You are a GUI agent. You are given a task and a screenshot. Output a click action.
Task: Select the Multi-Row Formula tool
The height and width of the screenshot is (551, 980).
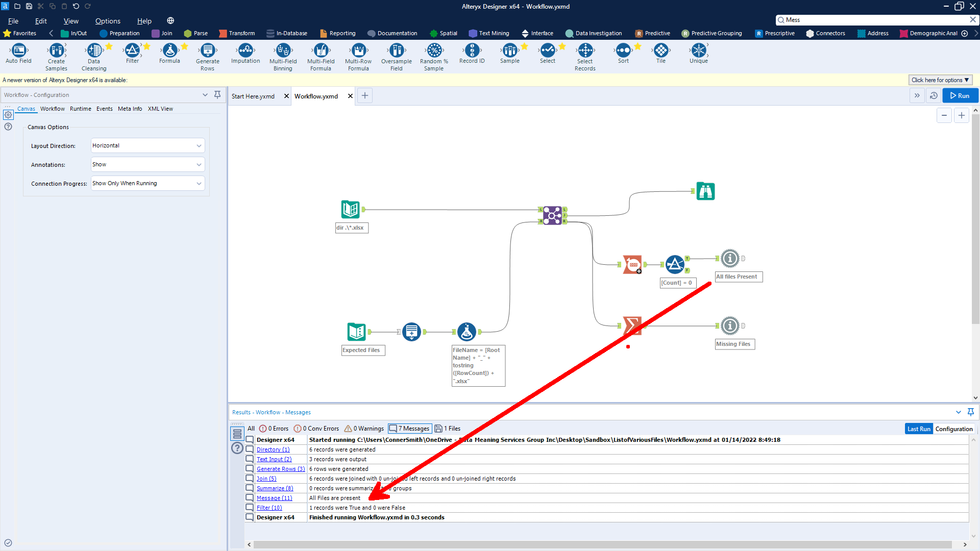click(358, 52)
